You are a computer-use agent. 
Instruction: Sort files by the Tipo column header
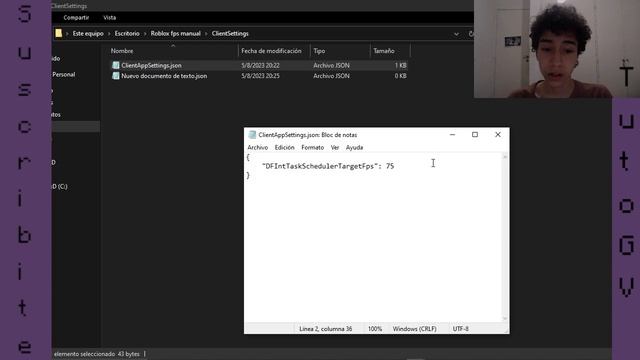pyautogui.click(x=319, y=51)
